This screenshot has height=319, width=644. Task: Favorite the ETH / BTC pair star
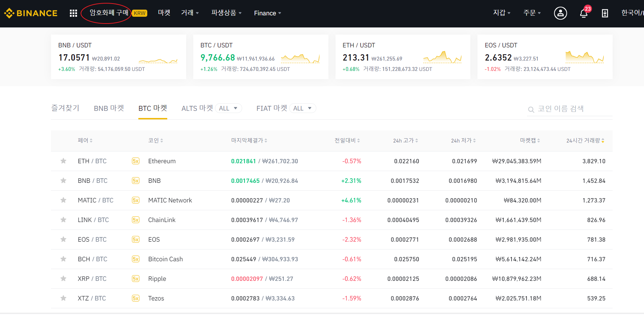(63, 161)
